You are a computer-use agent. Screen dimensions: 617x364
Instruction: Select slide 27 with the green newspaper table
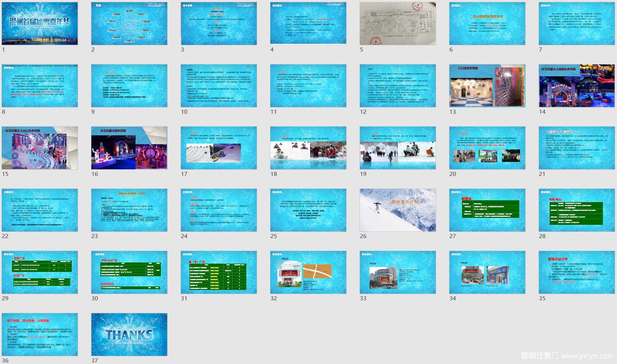tap(487, 210)
